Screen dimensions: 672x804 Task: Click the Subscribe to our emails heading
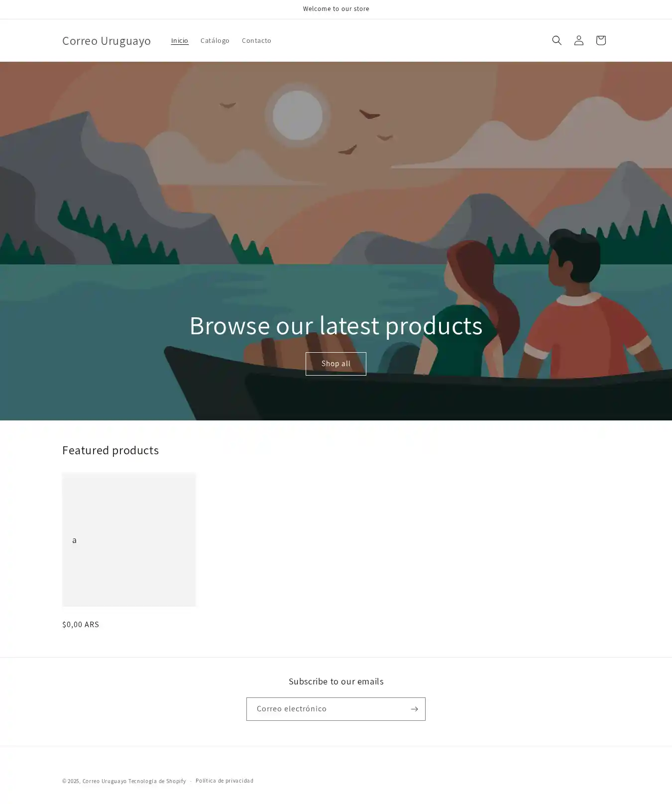pos(336,681)
